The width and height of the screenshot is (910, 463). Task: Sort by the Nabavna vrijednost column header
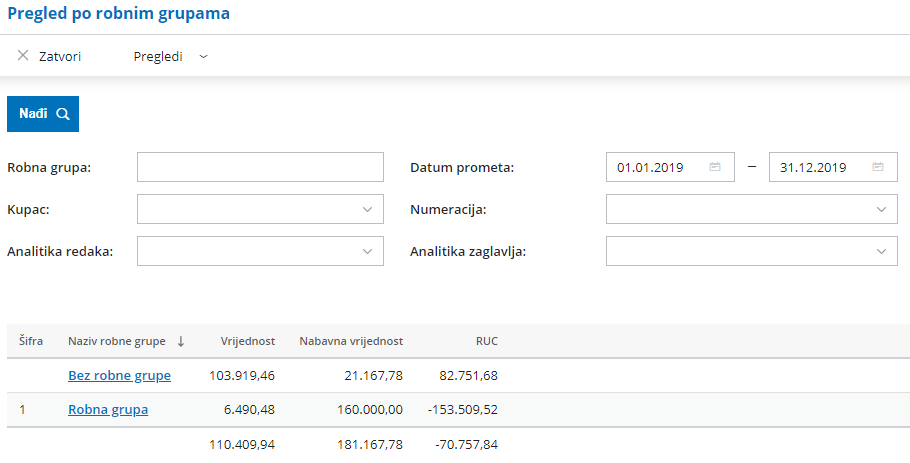click(x=351, y=341)
